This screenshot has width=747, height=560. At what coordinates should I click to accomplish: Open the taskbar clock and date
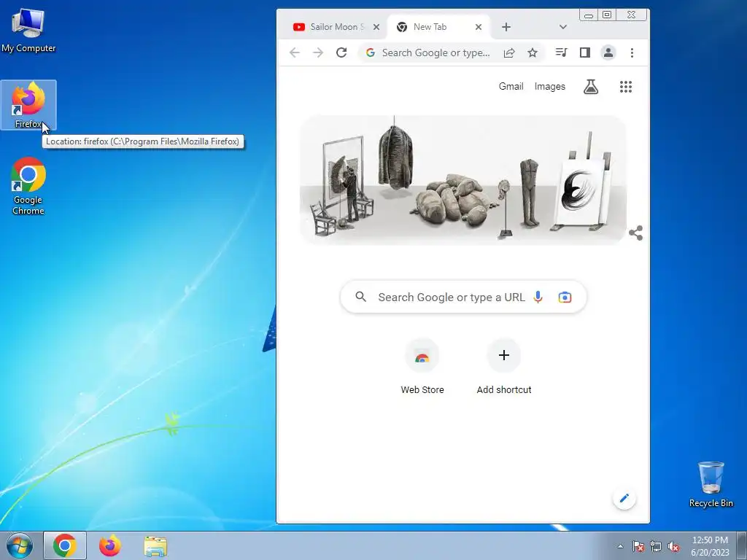pos(710,546)
